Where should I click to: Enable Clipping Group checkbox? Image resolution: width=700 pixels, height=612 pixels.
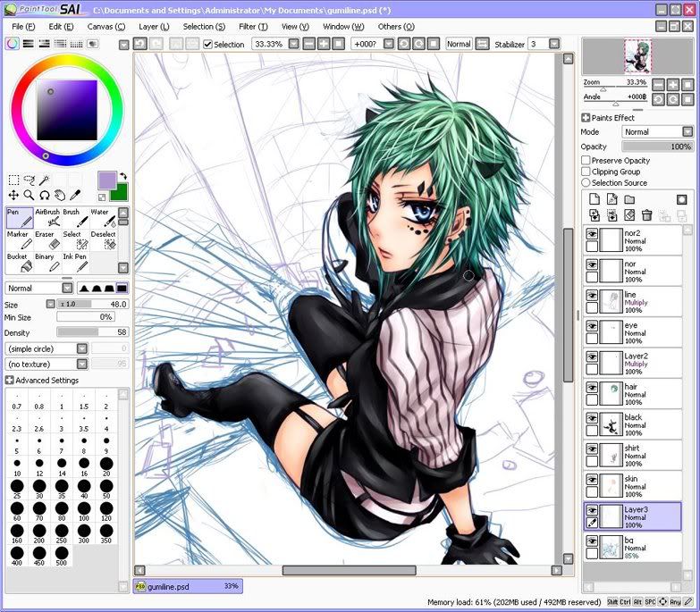586,172
